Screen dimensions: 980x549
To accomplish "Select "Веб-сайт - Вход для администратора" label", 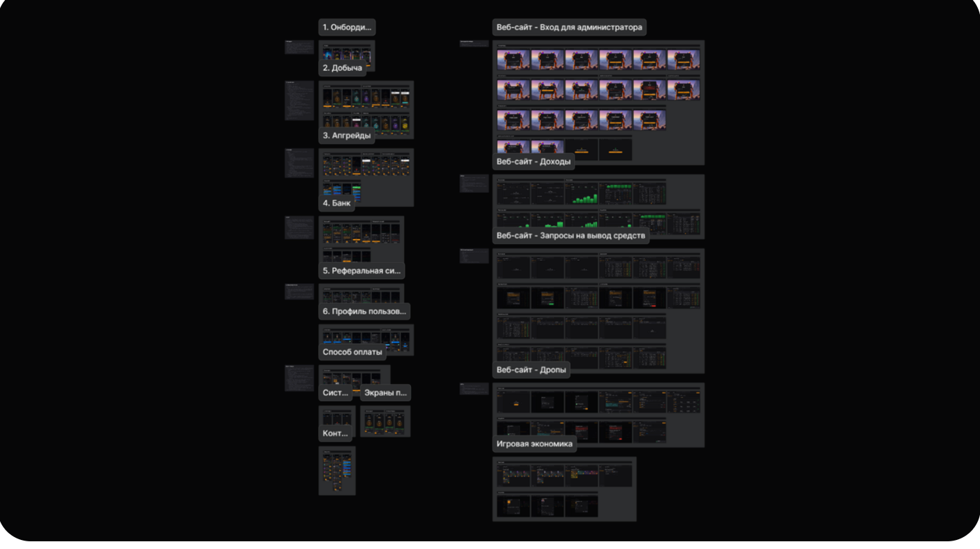I will click(x=569, y=28).
